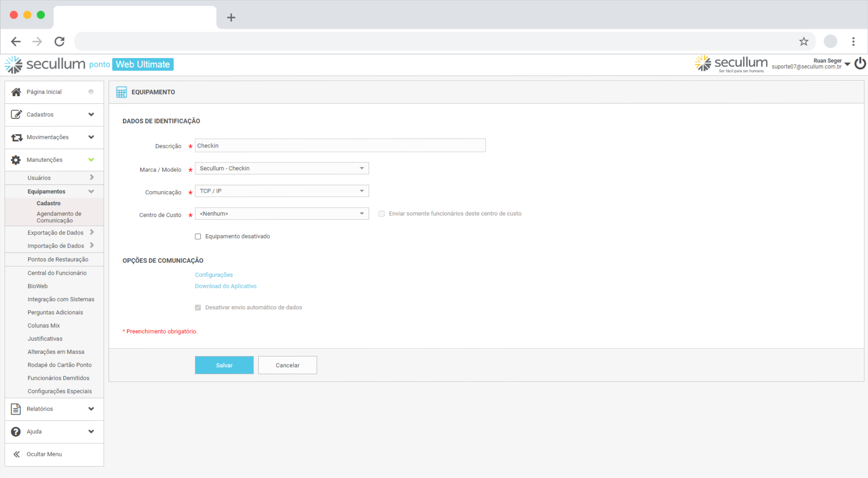
Task: Click the Relatórios document icon
Action: 16,409
